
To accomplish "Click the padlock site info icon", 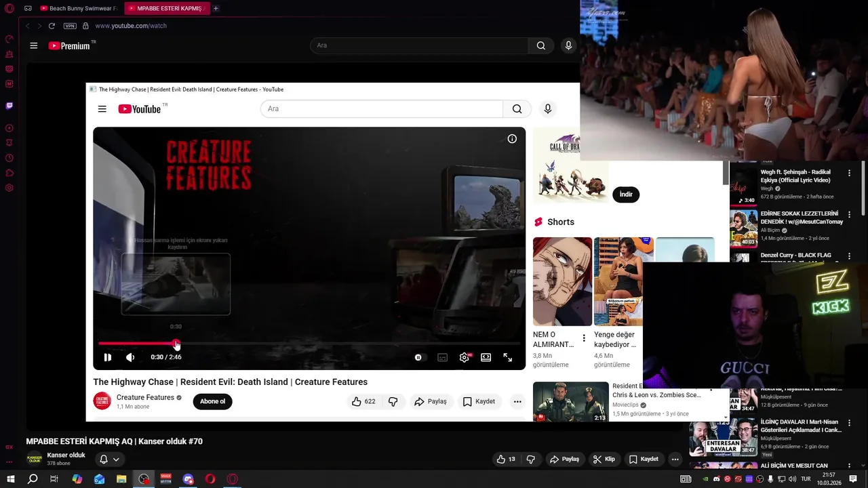I will coord(85,26).
